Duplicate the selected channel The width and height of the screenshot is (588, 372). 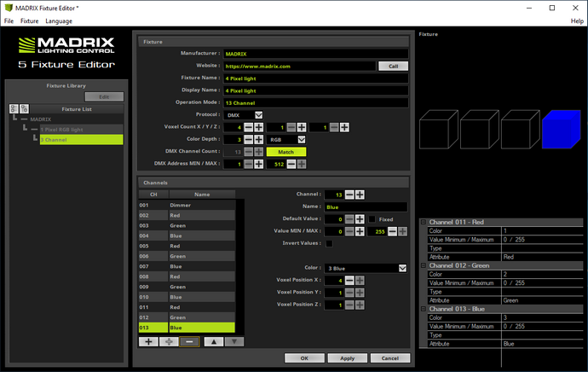click(169, 341)
